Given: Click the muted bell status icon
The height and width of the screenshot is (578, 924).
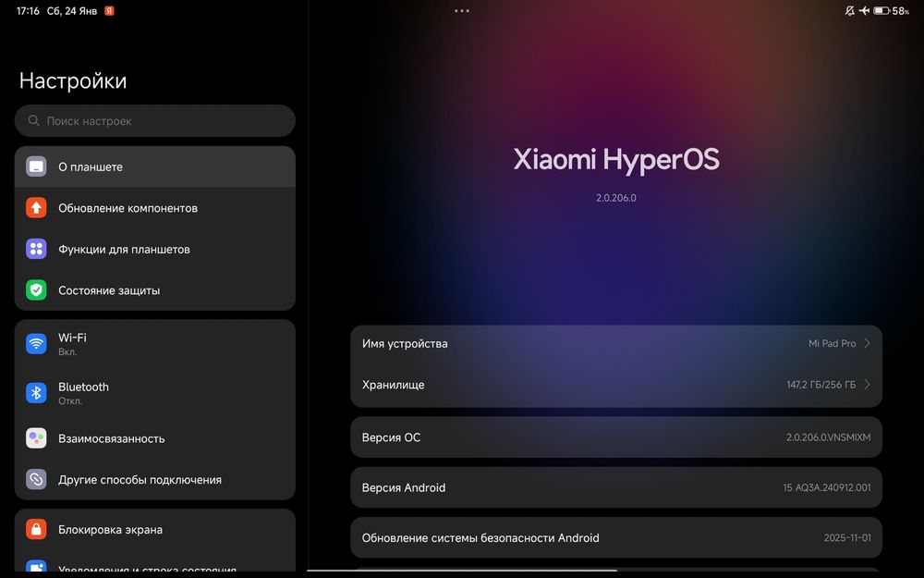Looking at the screenshot, I should pos(850,10).
